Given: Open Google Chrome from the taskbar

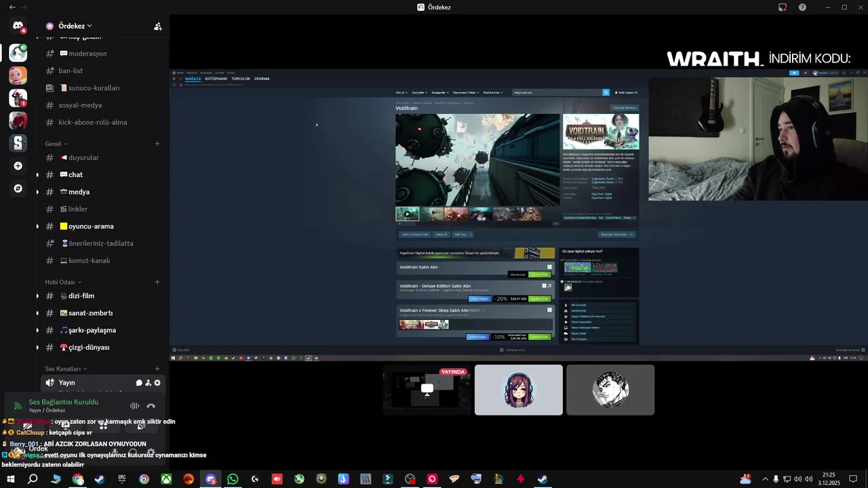Looking at the screenshot, I should coord(78,479).
